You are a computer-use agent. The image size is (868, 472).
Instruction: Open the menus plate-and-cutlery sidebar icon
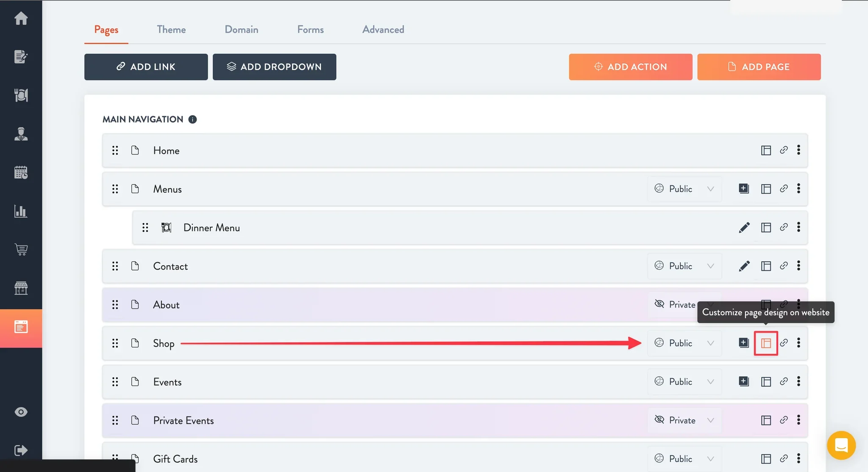pyautogui.click(x=21, y=95)
